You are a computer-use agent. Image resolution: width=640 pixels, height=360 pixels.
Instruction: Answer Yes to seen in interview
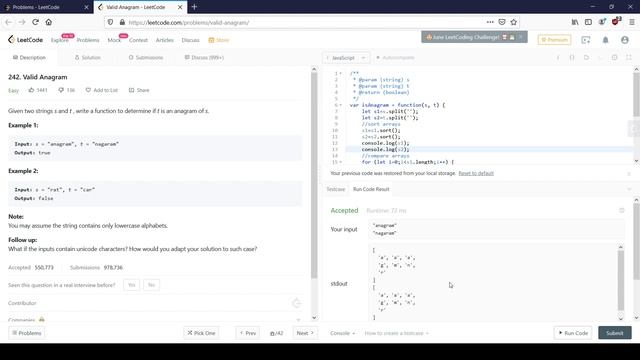point(131,285)
